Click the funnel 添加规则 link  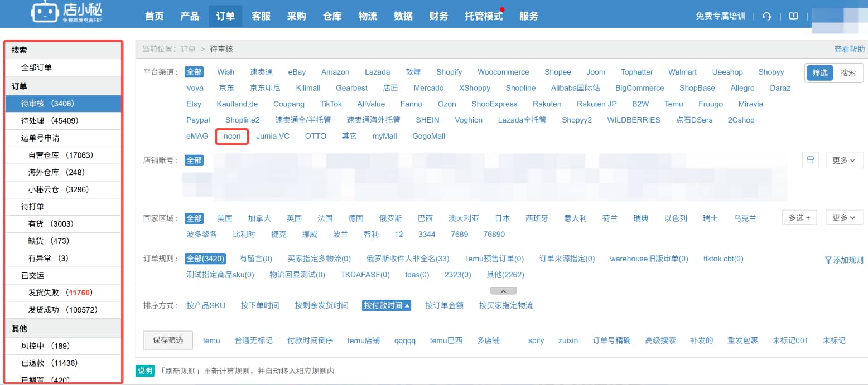click(844, 260)
